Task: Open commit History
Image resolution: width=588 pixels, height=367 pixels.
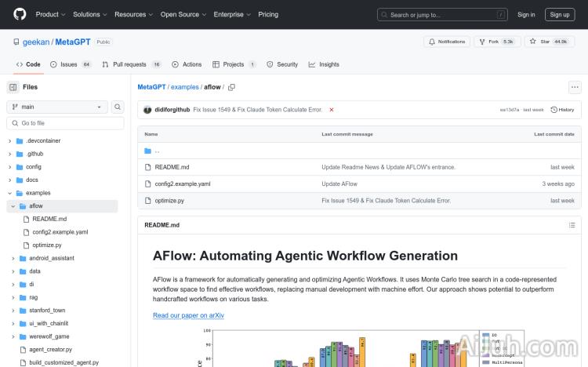Action: pos(563,110)
